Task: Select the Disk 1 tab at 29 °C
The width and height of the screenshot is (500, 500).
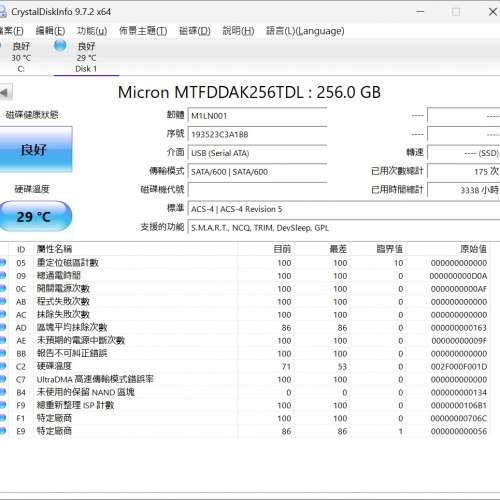Action: pyautogui.click(x=86, y=57)
